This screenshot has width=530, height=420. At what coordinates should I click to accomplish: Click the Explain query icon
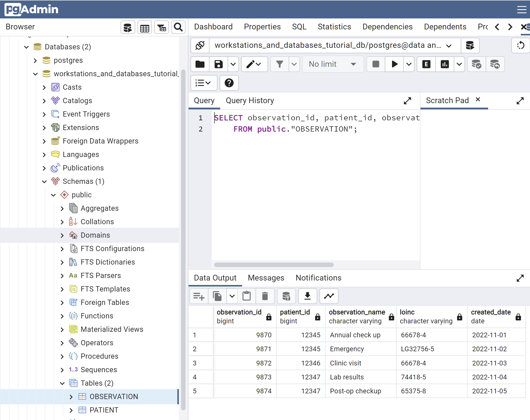426,64
